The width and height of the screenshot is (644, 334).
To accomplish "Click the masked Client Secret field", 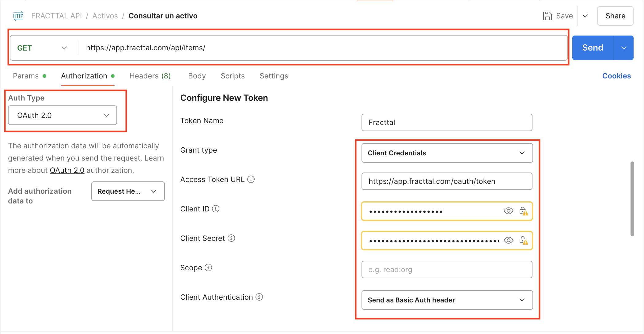I will point(447,241).
